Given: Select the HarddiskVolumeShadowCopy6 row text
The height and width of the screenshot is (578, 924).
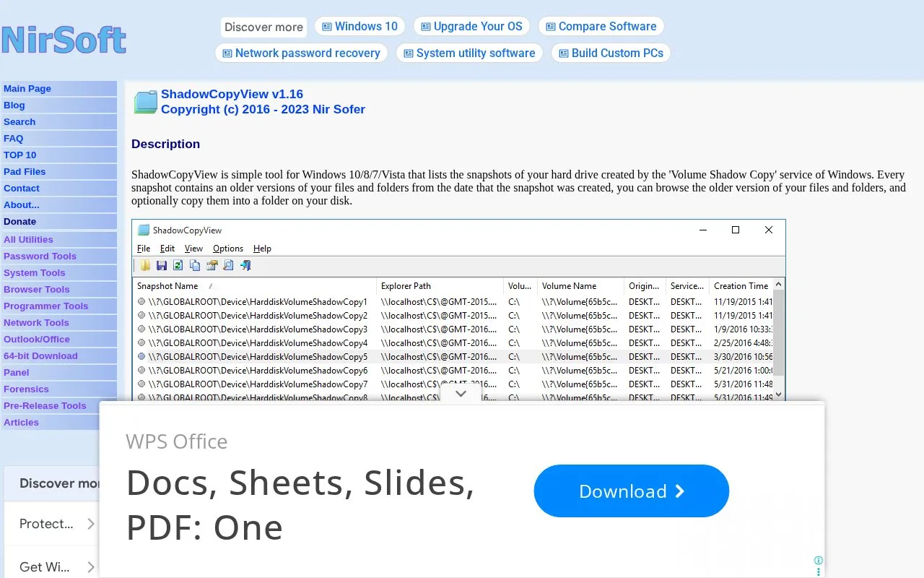Looking at the screenshot, I should (258, 371).
